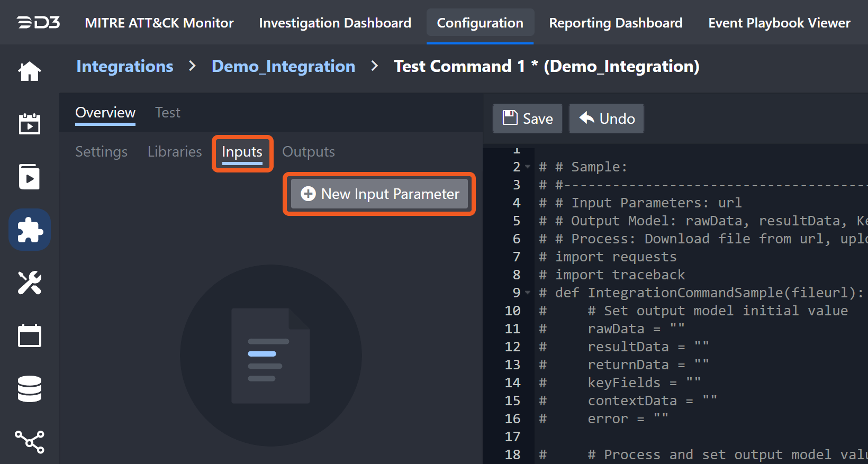Go to home via house icon
The height and width of the screenshot is (464, 868).
(30, 71)
